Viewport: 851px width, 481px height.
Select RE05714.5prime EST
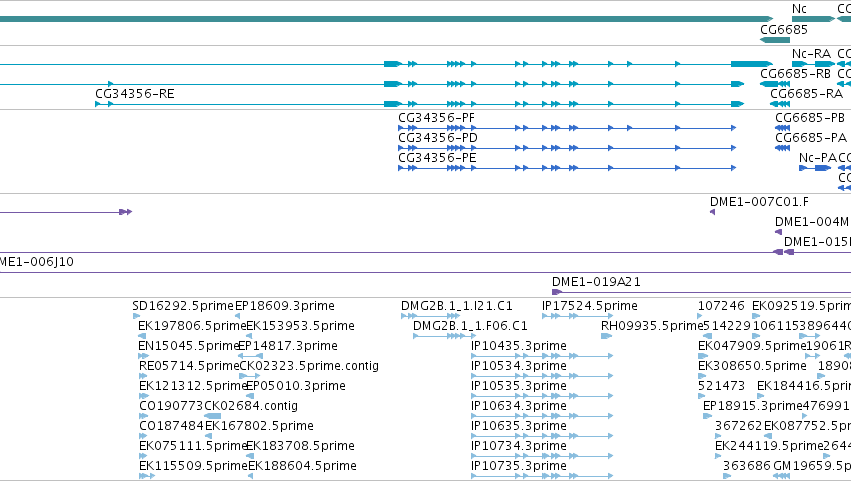tap(189, 366)
